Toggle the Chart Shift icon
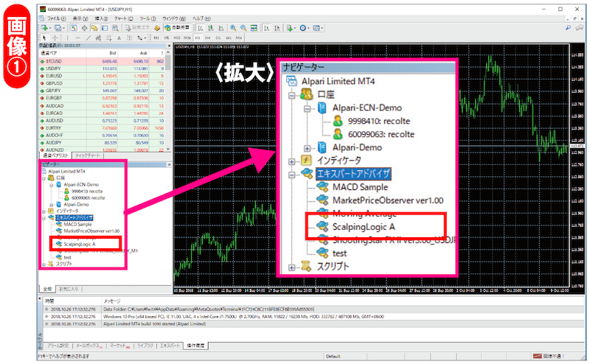 pyautogui.click(x=277, y=28)
